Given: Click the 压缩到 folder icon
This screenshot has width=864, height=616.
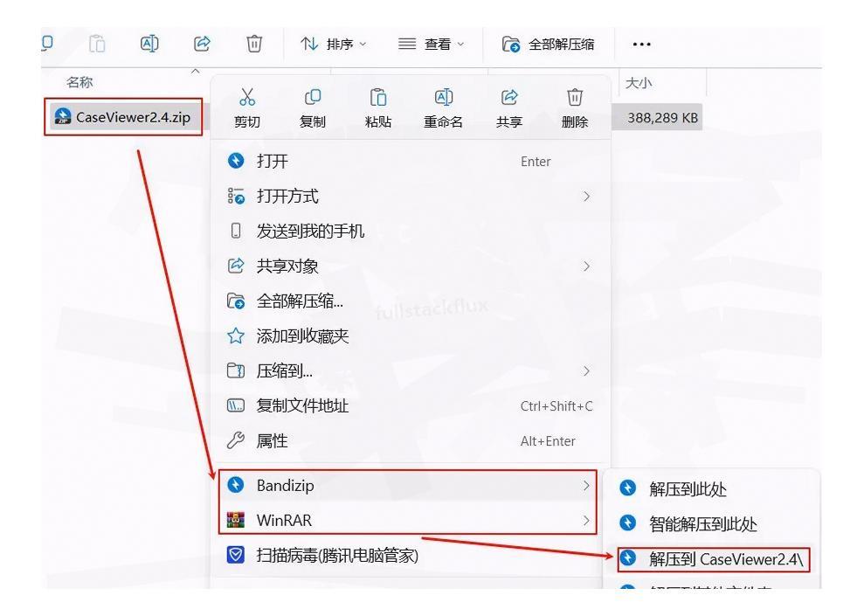Looking at the screenshot, I should pos(236,370).
